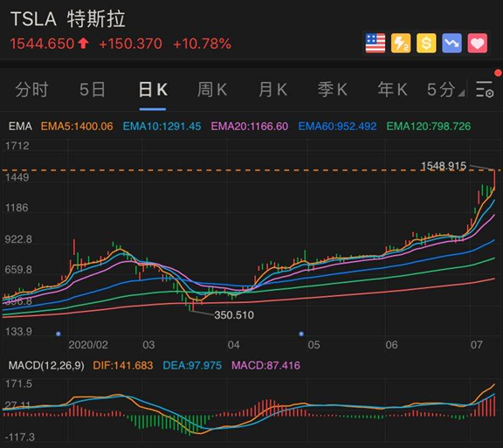
Task: Tap the 350.510 low price label
Action: [x=234, y=315]
